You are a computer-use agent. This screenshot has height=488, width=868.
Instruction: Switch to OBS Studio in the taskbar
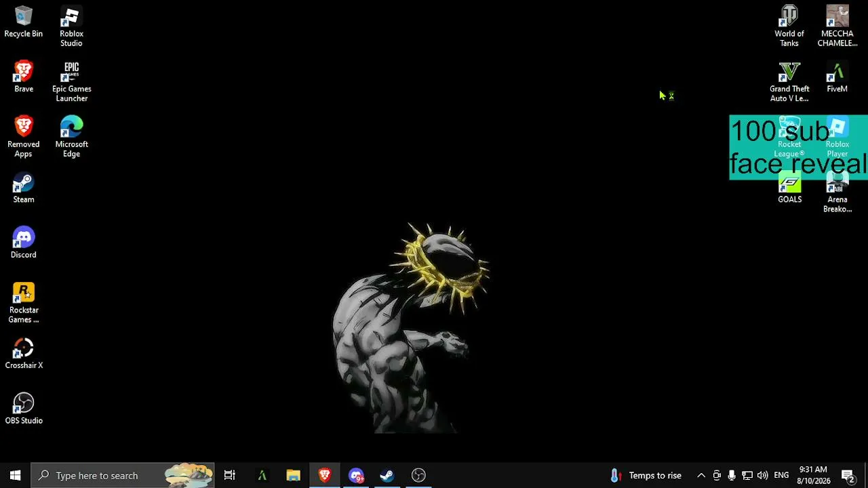pyautogui.click(x=418, y=475)
